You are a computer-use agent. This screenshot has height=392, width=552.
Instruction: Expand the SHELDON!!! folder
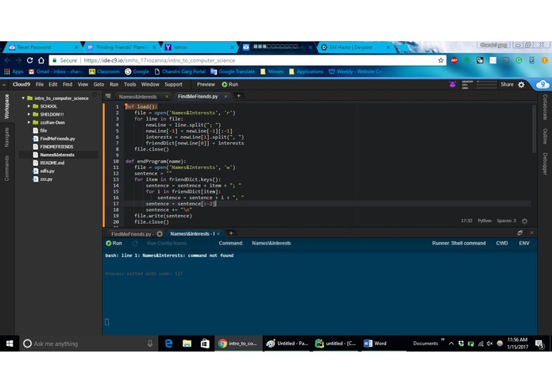(29, 114)
